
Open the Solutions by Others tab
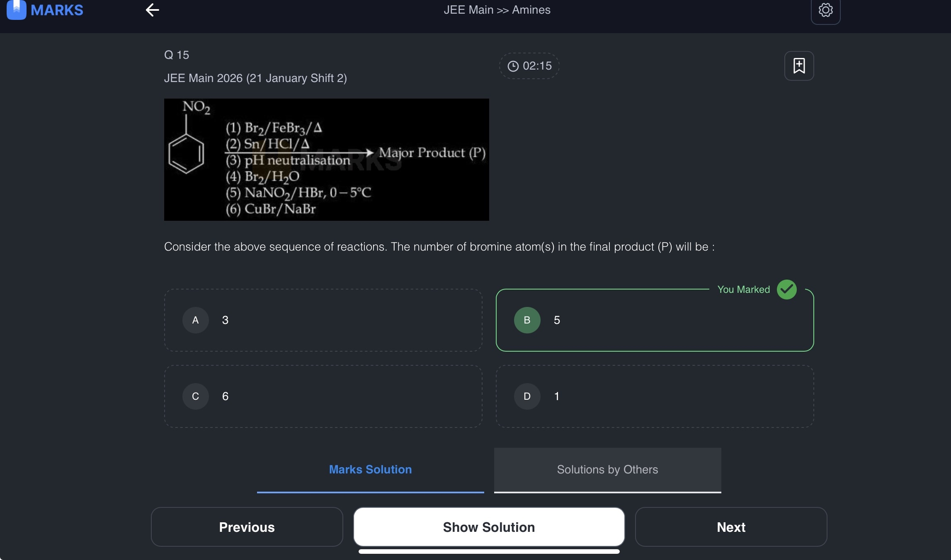point(607,470)
